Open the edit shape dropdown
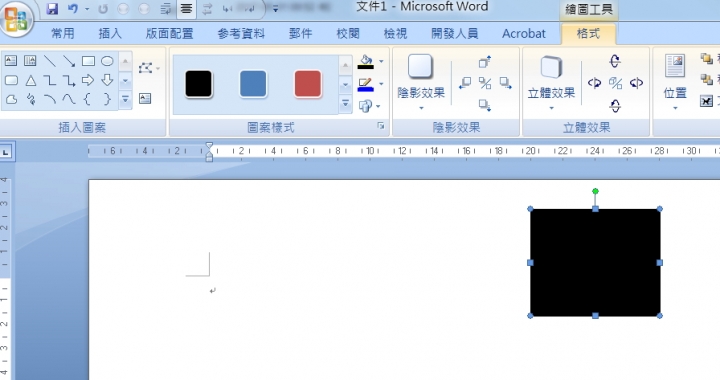720x380 pixels. (149, 68)
